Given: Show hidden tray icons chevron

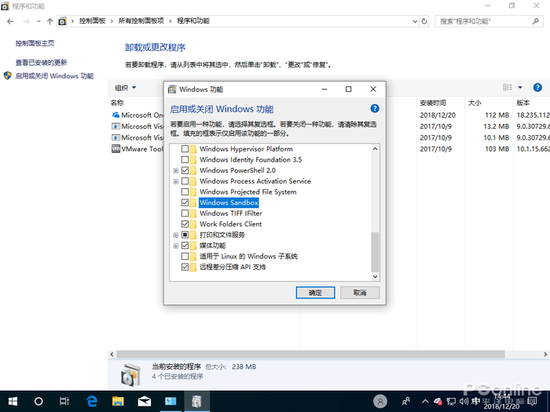Looking at the screenshot, I should click(425, 401).
